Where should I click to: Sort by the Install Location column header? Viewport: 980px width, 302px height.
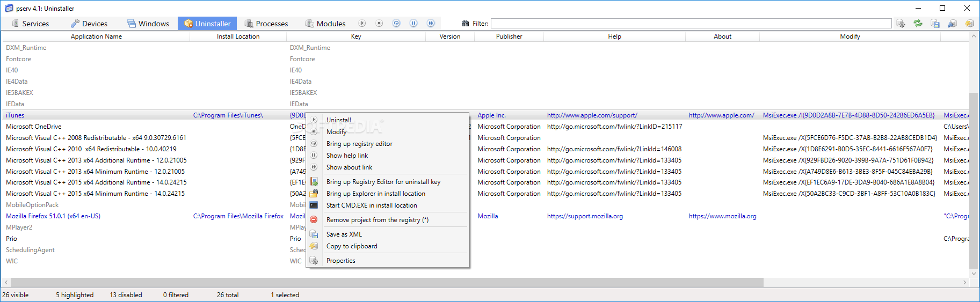coord(238,36)
